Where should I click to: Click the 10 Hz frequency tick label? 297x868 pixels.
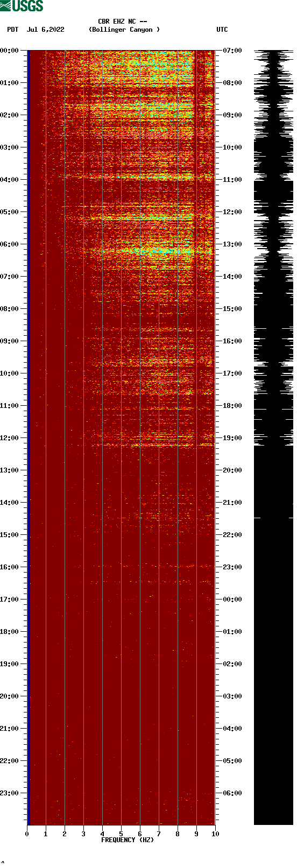pyautogui.click(x=215, y=834)
